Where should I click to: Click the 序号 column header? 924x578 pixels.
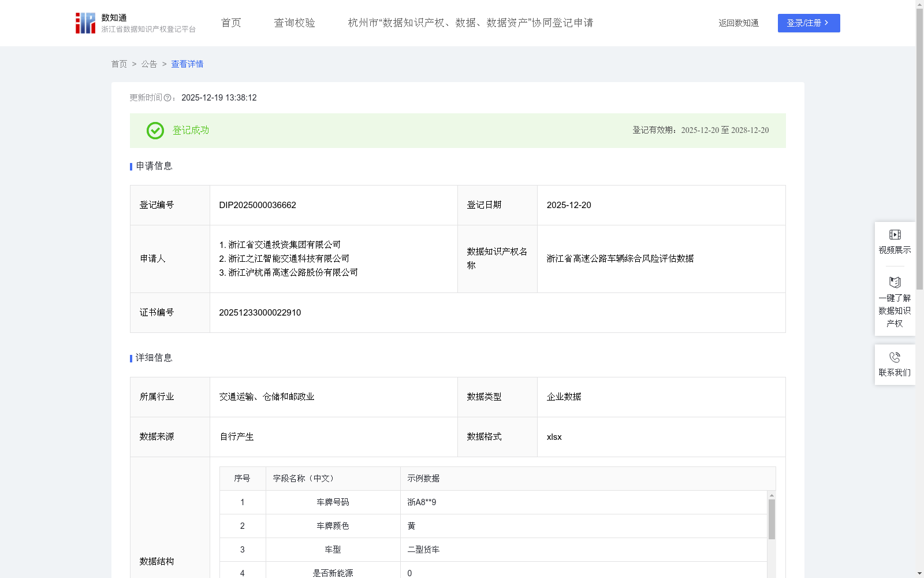[x=242, y=479]
